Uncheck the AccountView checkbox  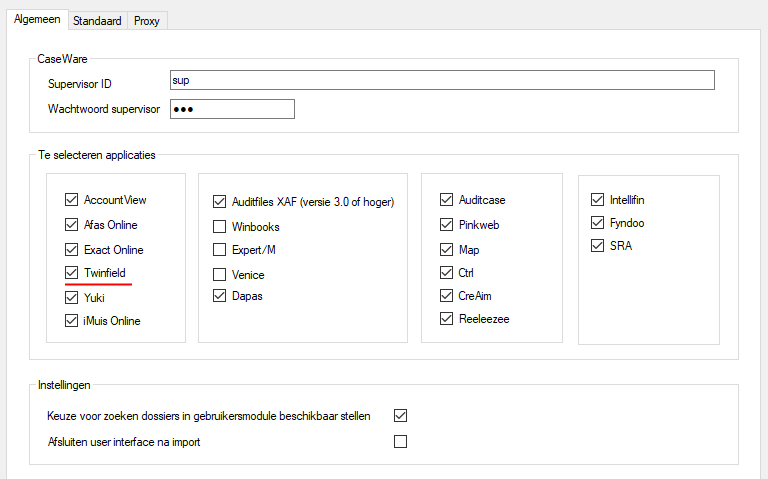coord(72,199)
